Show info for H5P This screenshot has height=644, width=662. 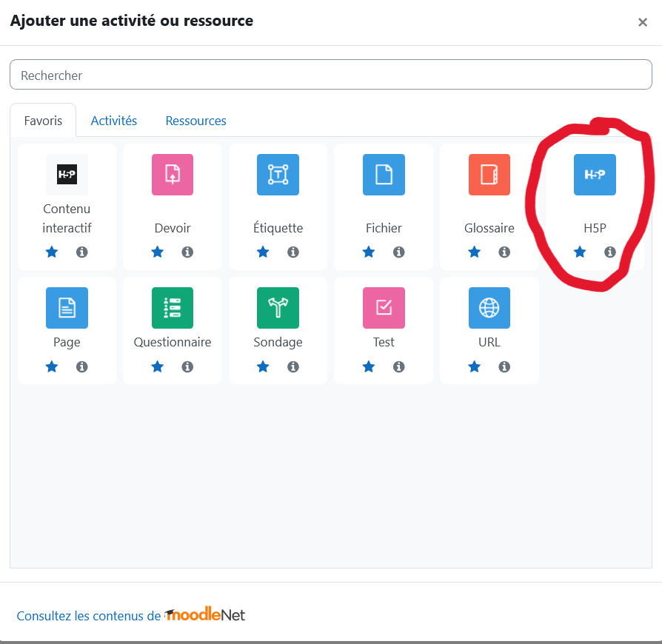point(610,252)
